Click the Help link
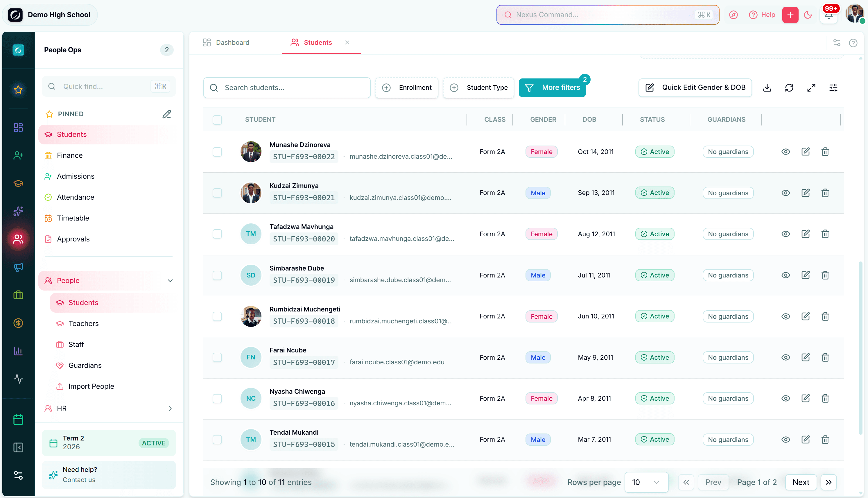 pos(762,15)
